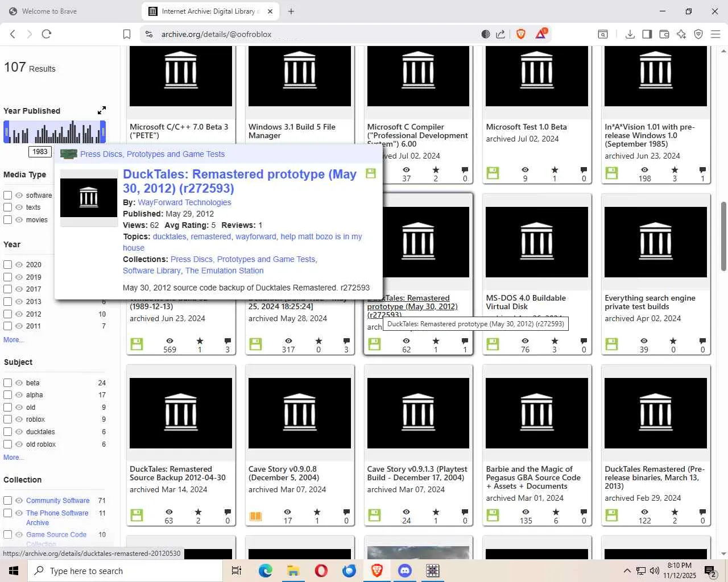Screen dimensions: 728x582
Task: Open Discord from the taskbar
Action: click(x=405, y=570)
